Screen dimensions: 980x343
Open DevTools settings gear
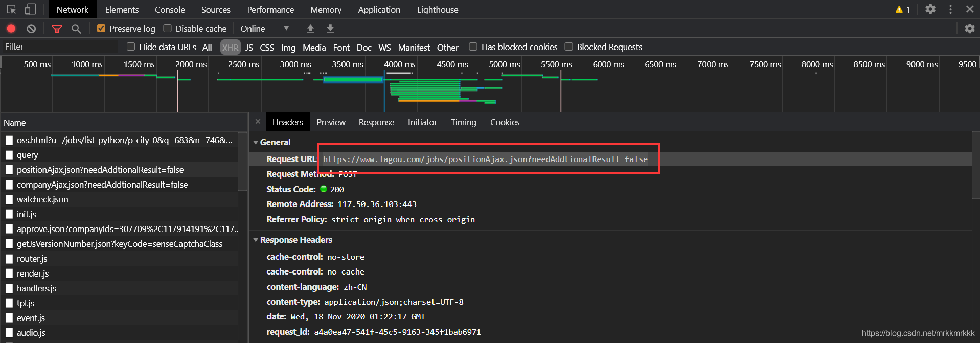click(x=930, y=9)
